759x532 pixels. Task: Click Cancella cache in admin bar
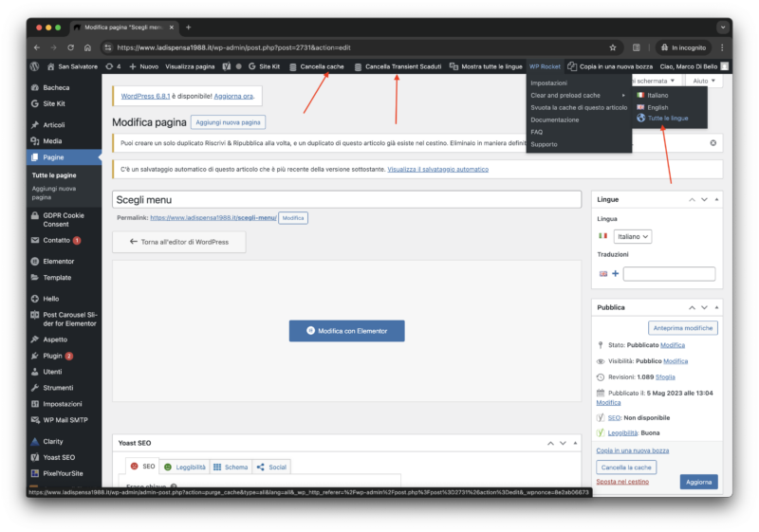pyautogui.click(x=317, y=66)
